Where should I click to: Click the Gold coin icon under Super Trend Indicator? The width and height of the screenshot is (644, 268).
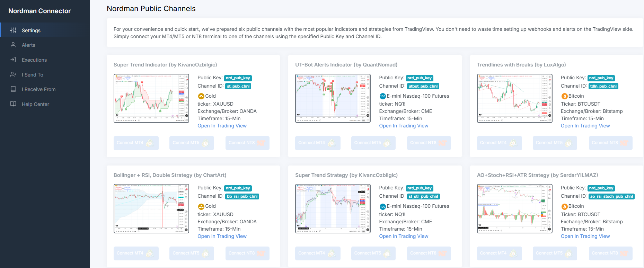[201, 96]
